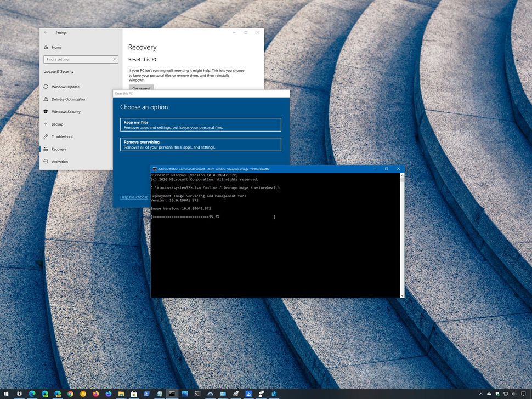Viewport: 532px width, 399px height.
Task: Switch focus to Recovery in the sidebar
Action: point(60,149)
